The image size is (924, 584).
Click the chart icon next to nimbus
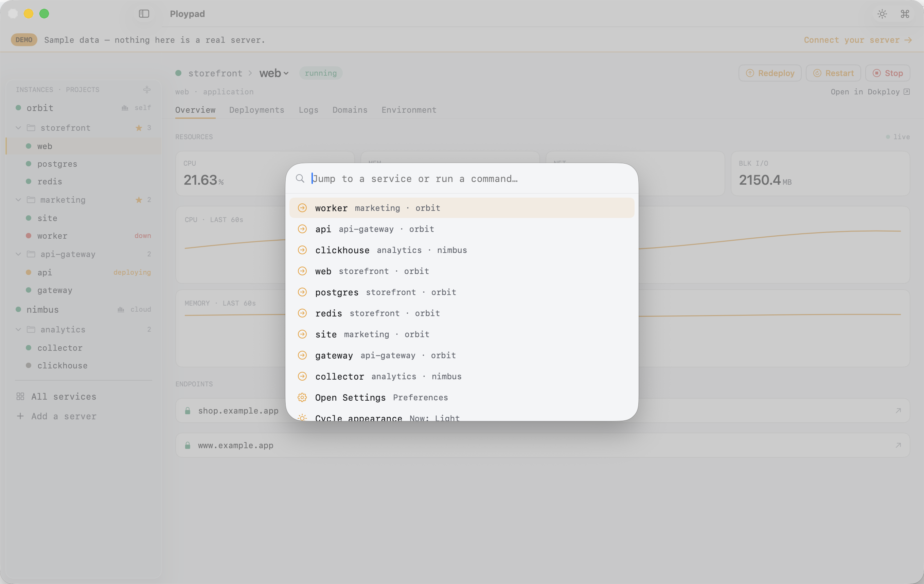(121, 309)
